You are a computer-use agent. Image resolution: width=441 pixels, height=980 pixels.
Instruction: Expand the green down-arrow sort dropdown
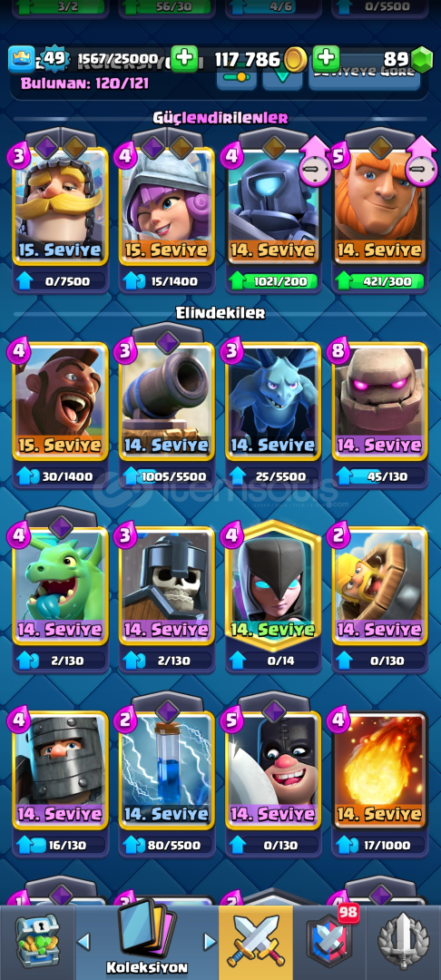(282, 79)
